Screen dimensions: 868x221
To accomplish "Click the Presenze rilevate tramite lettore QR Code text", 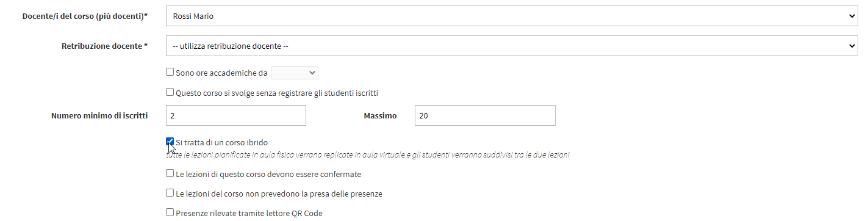I will click(x=249, y=213).
